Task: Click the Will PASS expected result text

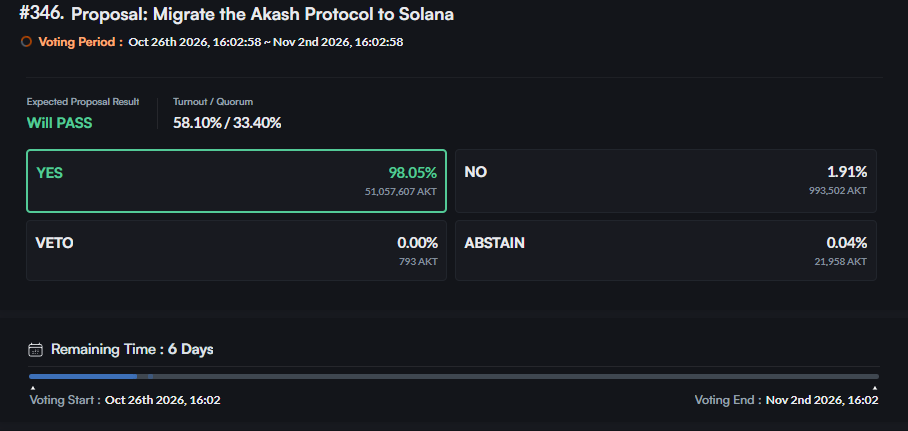Action: click(x=60, y=123)
